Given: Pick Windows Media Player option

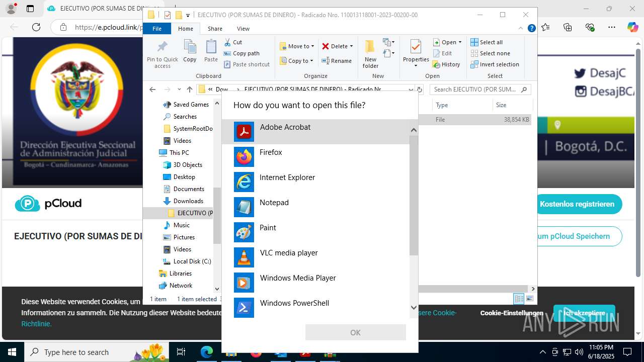Looking at the screenshot, I should pyautogui.click(x=316, y=283).
